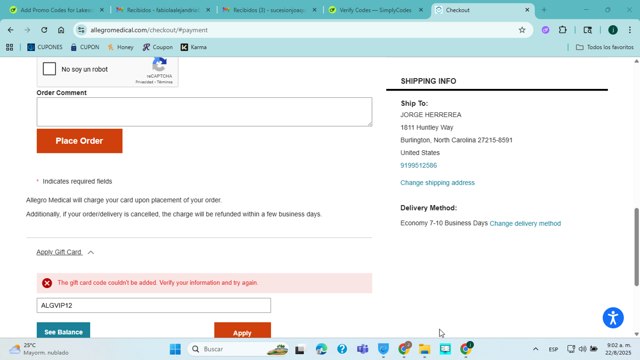Click the reCAPTCHA Privacidad link

click(144, 82)
